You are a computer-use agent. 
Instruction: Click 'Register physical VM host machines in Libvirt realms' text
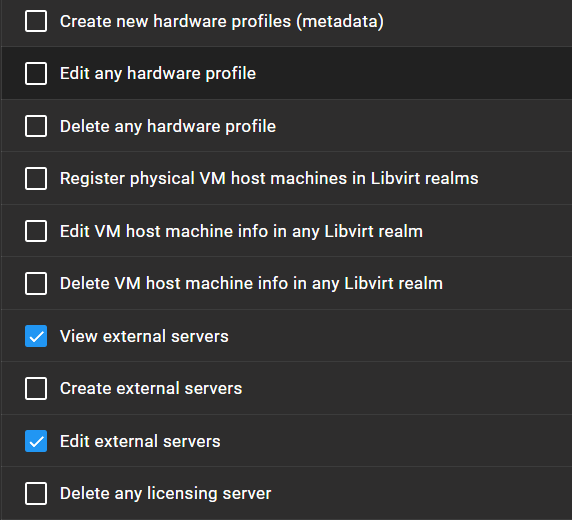pos(269,178)
